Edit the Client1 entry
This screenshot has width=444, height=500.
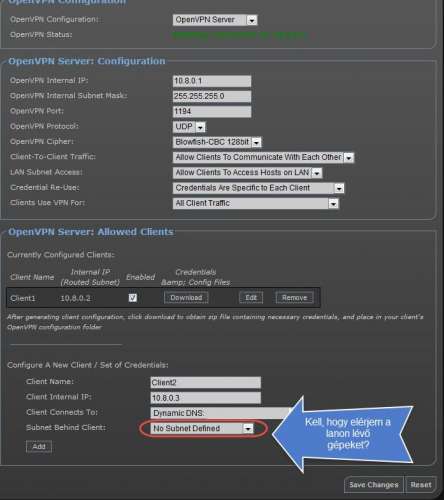[x=251, y=298]
